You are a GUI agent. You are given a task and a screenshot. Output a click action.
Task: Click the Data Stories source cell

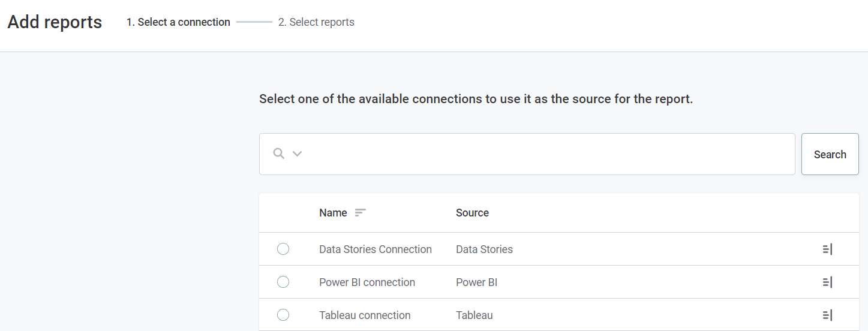pos(484,249)
